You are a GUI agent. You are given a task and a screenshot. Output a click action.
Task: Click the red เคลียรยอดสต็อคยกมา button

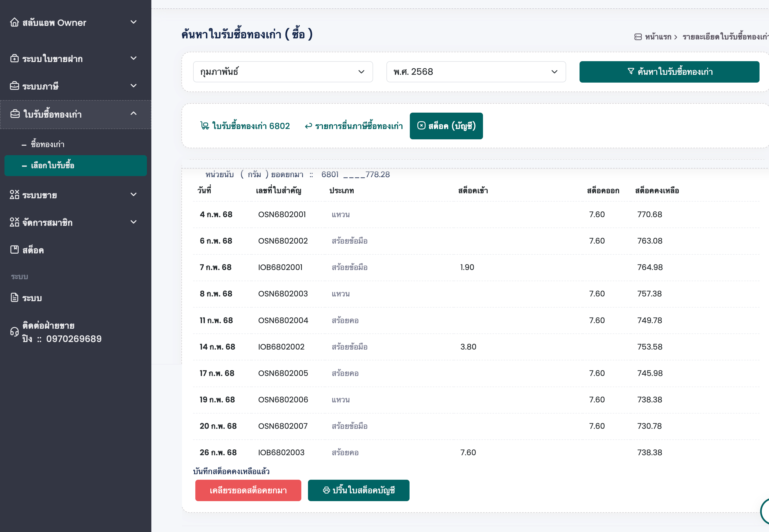click(x=248, y=490)
